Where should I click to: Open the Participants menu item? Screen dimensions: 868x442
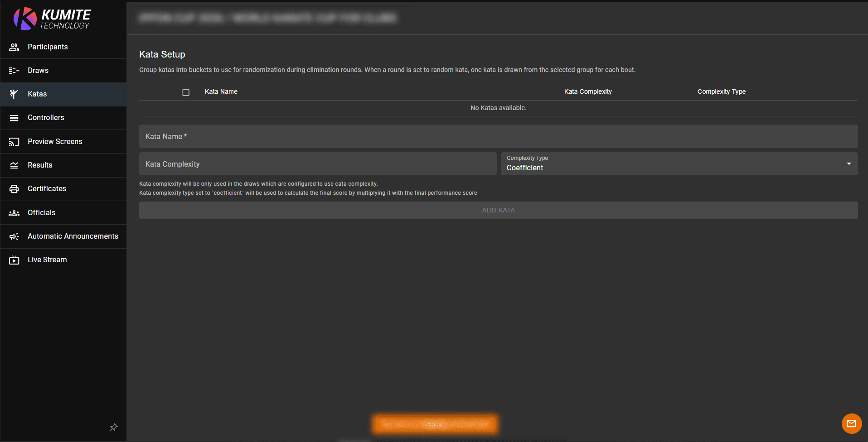(63, 47)
